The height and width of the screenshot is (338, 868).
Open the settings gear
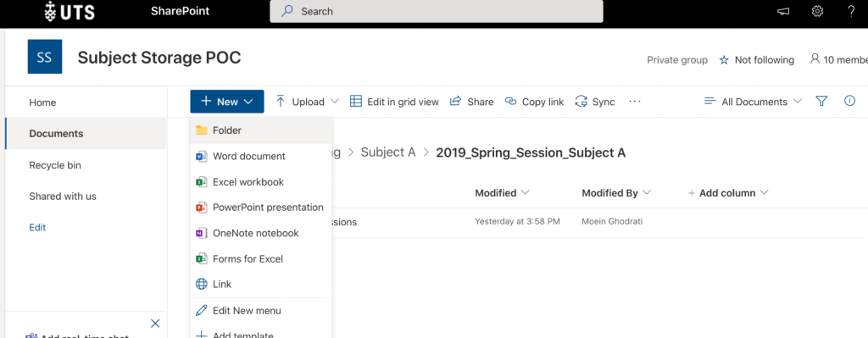(x=817, y=11)
